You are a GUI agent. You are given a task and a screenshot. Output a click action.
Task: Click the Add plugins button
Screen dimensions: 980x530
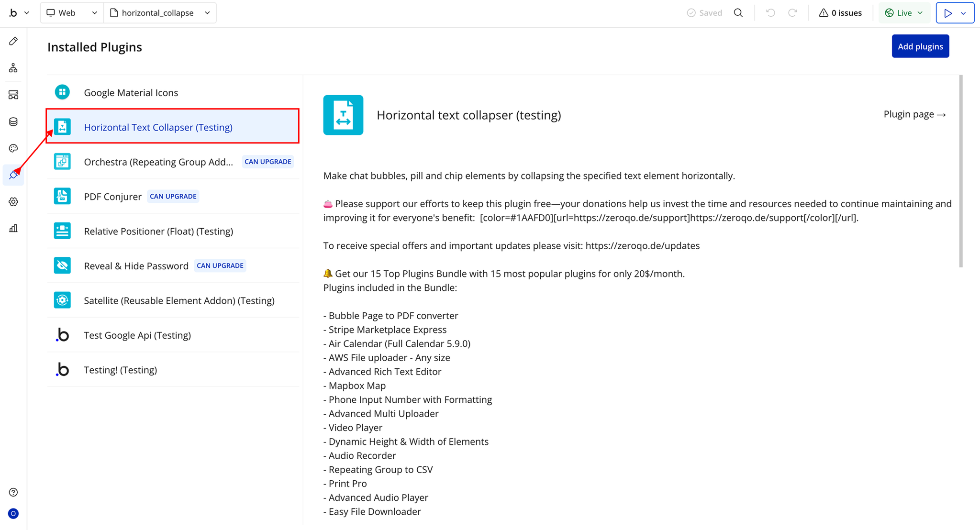920,46
